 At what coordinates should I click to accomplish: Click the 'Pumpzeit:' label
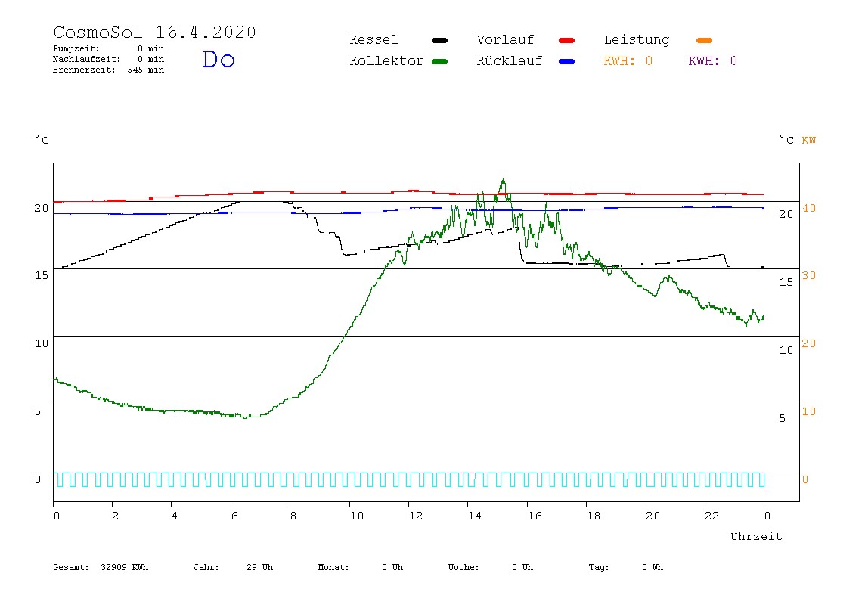pyautogui.click(x=76, y=48)
